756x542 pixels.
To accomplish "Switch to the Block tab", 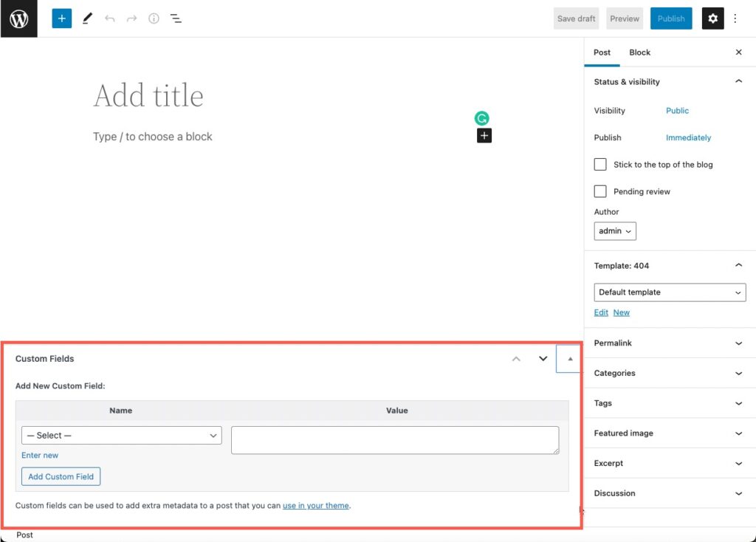I will [639, 52].
